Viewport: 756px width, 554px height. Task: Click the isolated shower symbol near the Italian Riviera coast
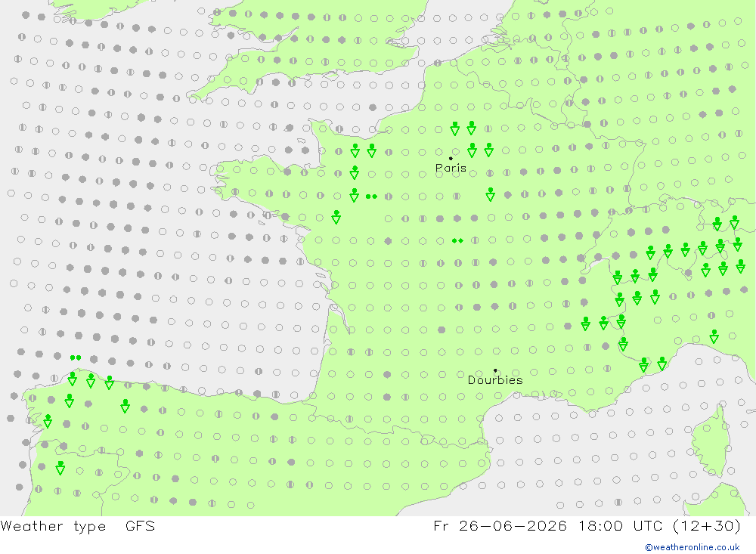[714, 336]
